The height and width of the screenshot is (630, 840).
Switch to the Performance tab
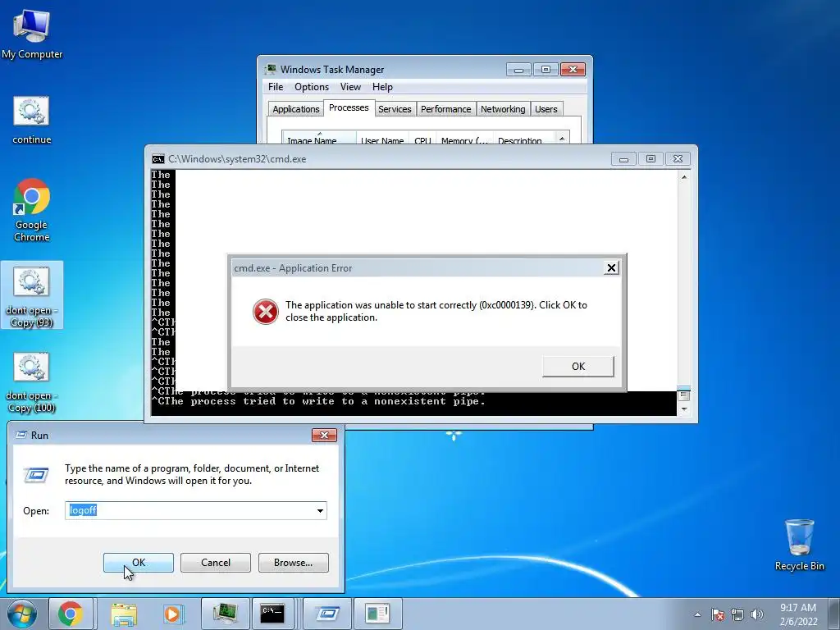[445, 109]
